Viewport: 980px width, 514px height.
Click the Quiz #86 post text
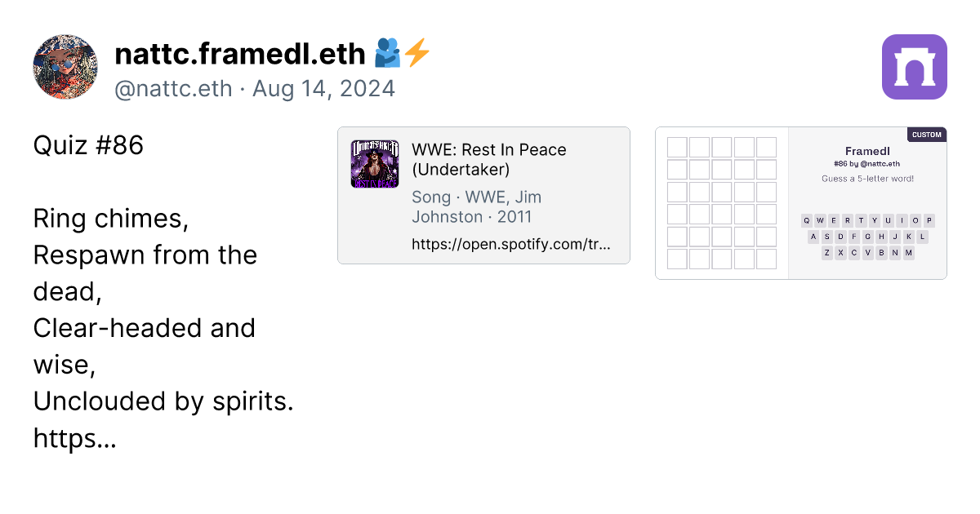88,145
